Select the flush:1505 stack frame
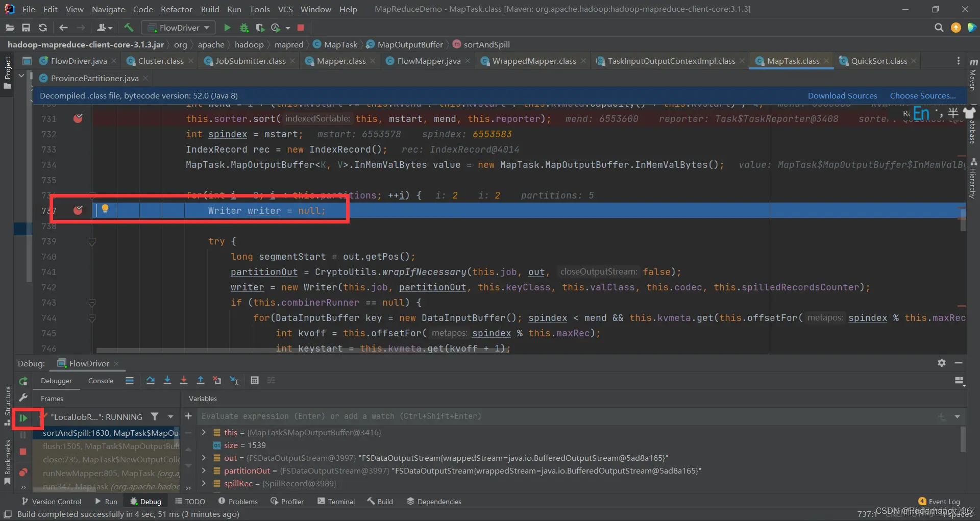This screenshot has width=980, height=521. [106, 446]
